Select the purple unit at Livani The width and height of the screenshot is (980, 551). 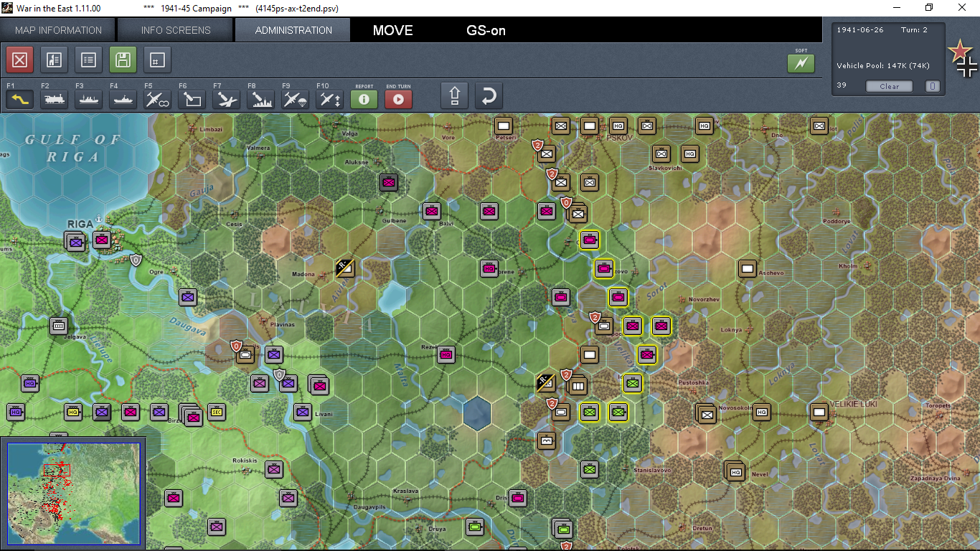(303, 412)
